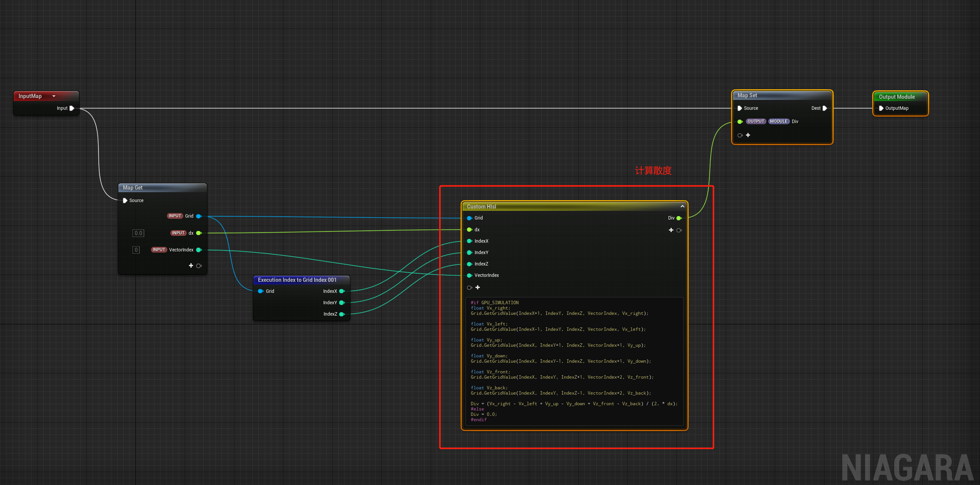Click the VectorIndex output pin on Map Get
The height and width of the screenshot is (485, 980).
click(x=198, y=250)
